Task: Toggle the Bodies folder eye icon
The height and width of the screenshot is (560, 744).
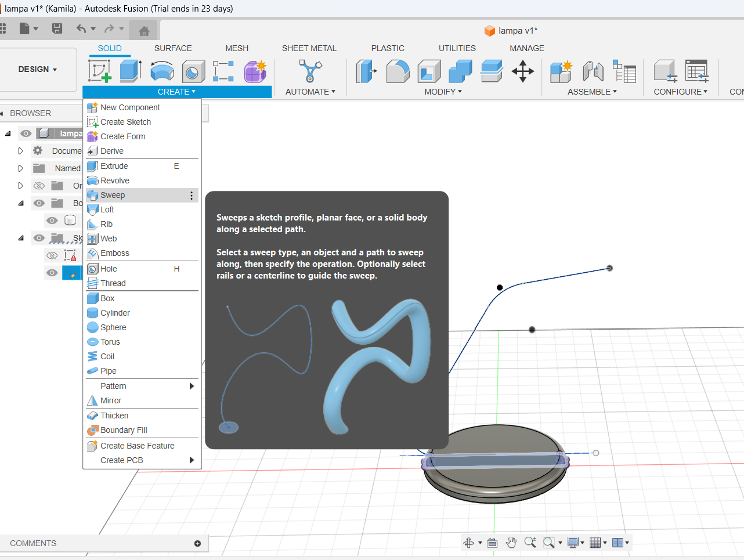Action: (x=39, y=203)
